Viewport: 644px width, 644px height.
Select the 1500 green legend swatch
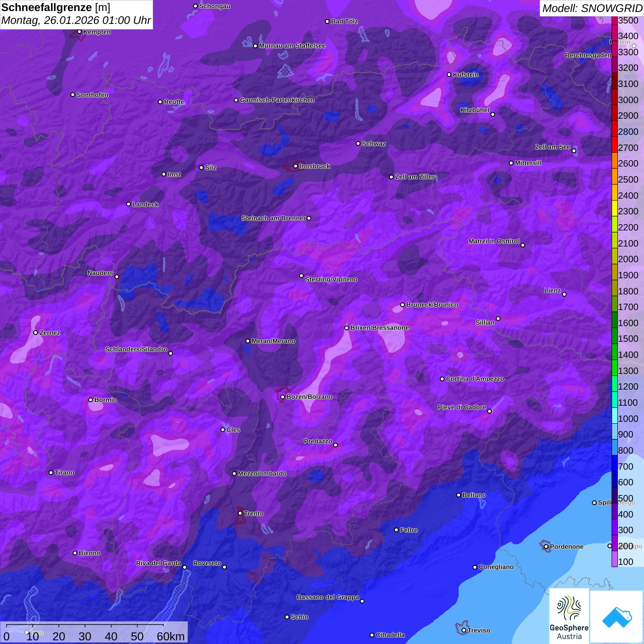pos(615,335)
